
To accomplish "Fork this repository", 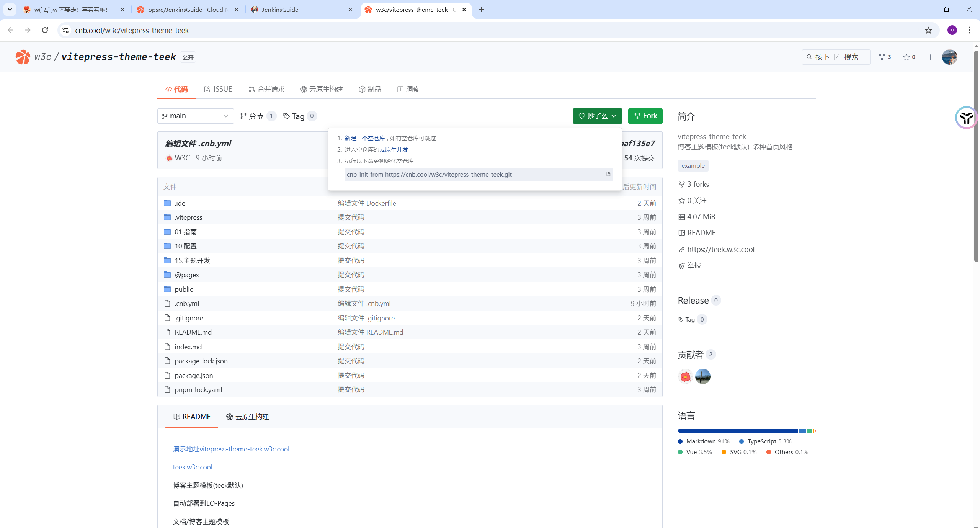I will [645, 116].
